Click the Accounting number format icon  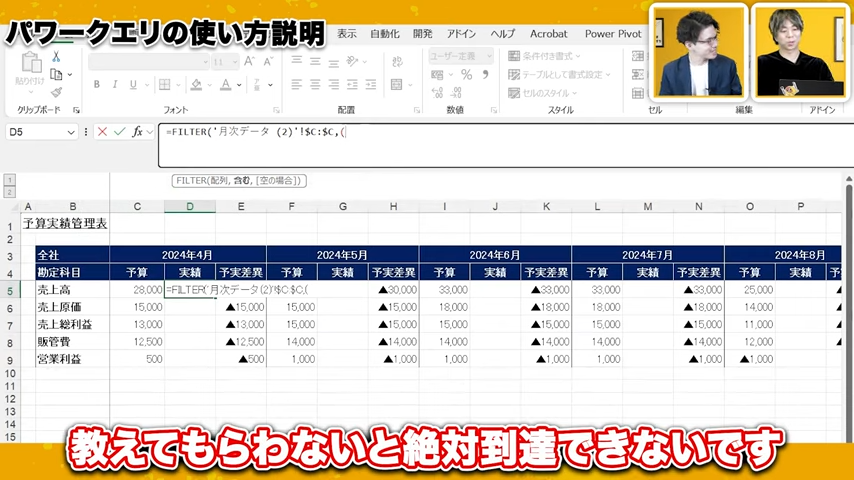[437, 75]
